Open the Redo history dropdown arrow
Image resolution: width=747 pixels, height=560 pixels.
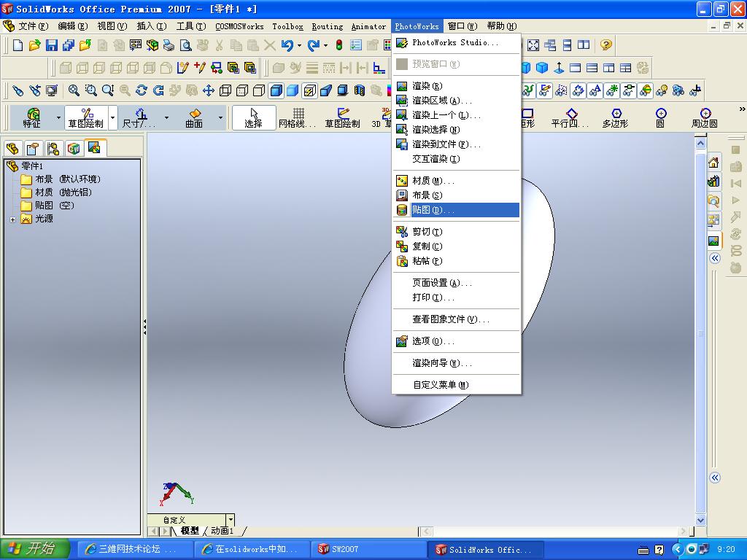[x=326, y=46]
